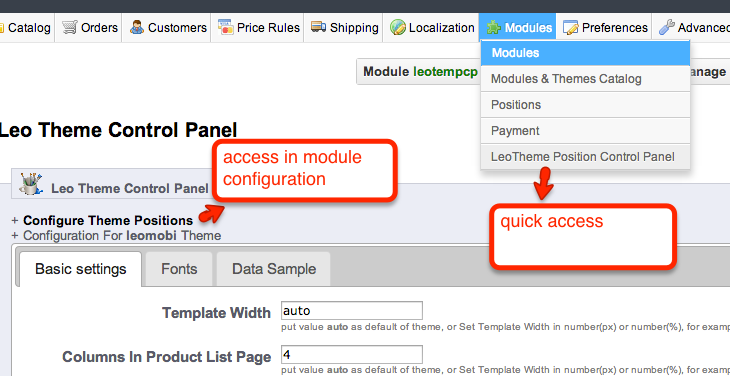Screen dimensions: 730x376
Task: Click the Template Width input field
Action: point(351,310)
